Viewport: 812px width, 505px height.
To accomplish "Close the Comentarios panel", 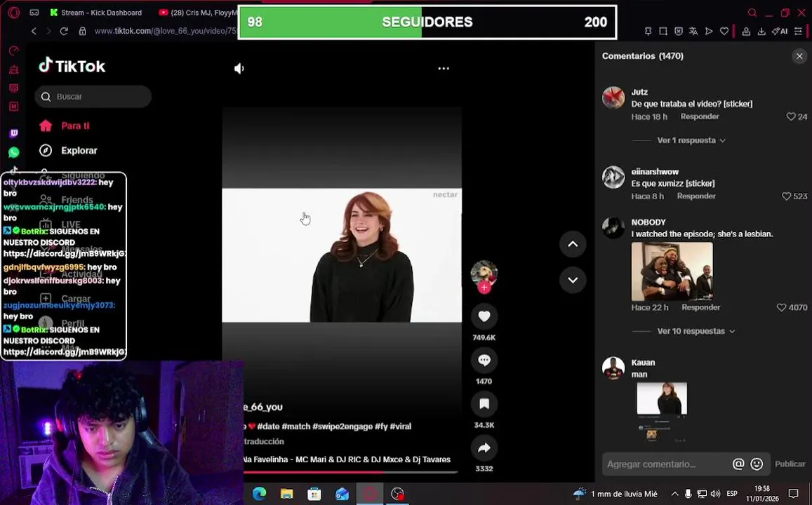I will pyautogui.click(x=799, y=56).
